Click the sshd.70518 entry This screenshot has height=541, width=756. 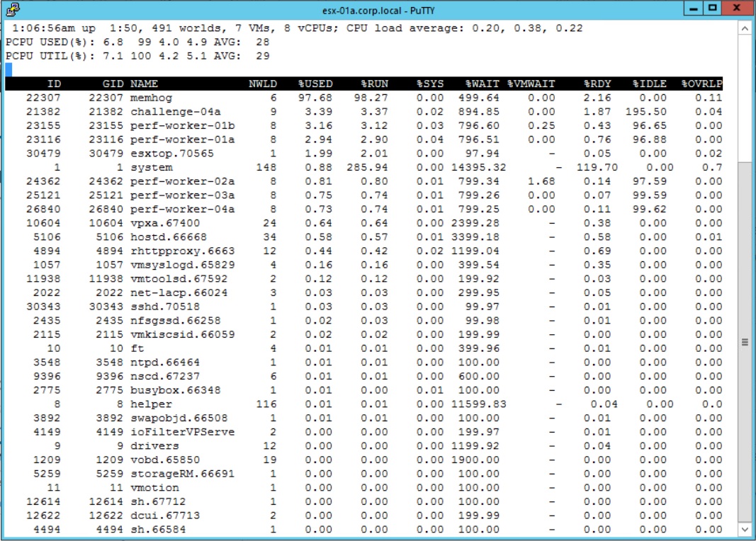pyautogui.click(x=165, y=307)
